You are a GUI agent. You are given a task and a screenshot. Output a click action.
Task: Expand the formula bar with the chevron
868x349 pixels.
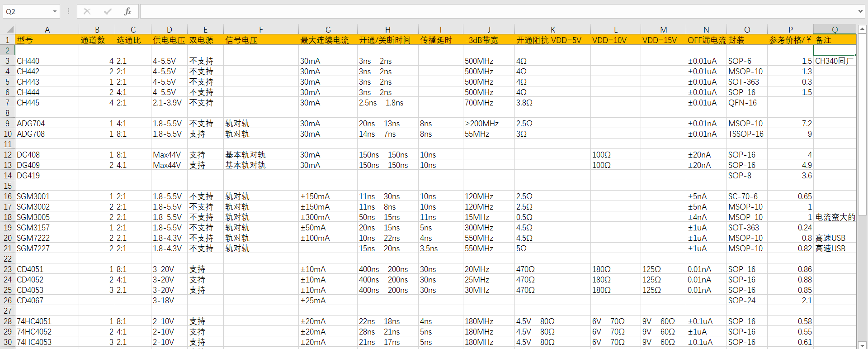[x=860, y=11]
